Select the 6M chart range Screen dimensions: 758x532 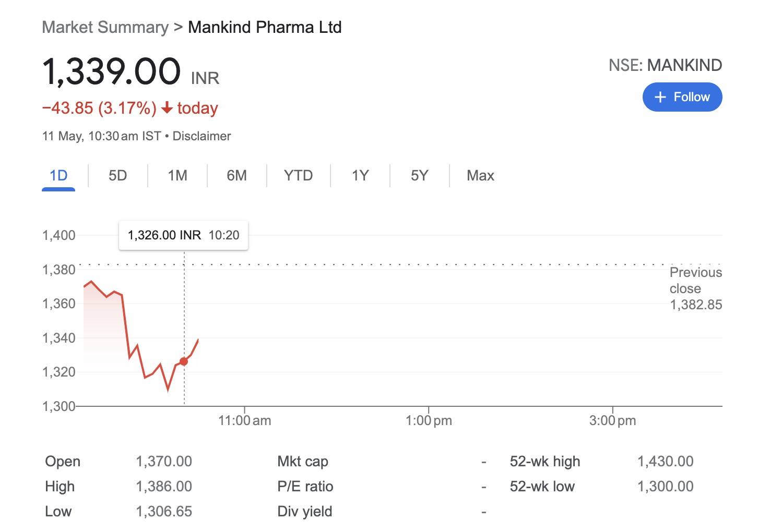coord(236,176)
